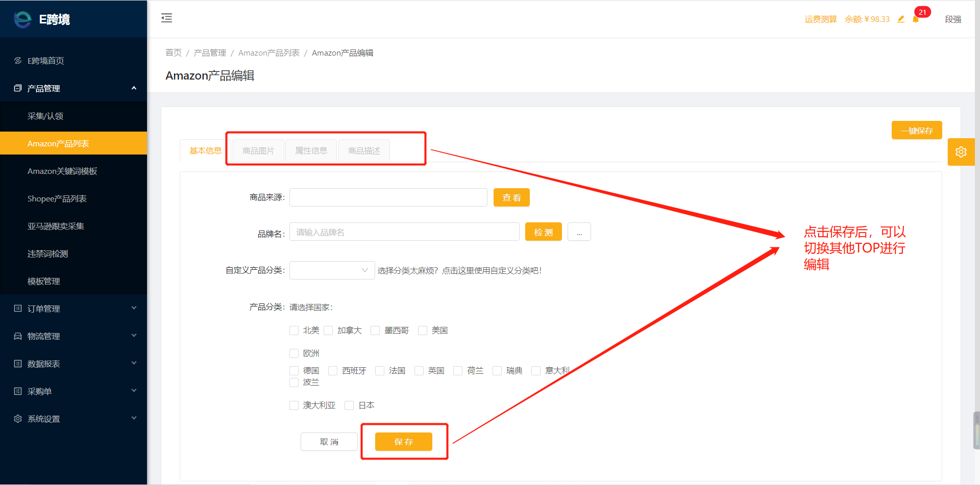This screenshot has height=485, width=980.
Task: Open Shopee产品列表 in the sidebar
Action: coord(73,198)
